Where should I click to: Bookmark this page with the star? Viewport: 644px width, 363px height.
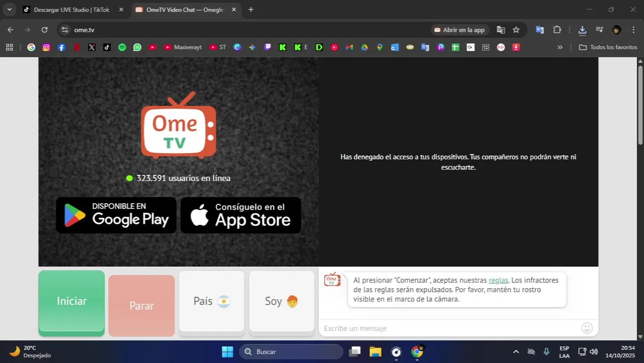tap(516, 30)
